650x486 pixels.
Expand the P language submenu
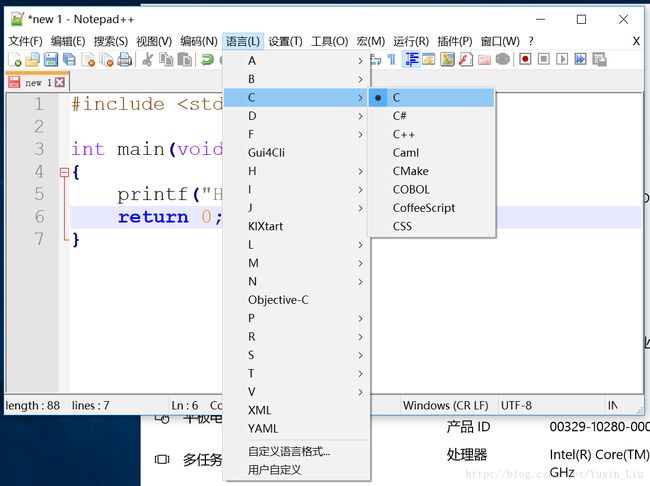click(296, 318)
